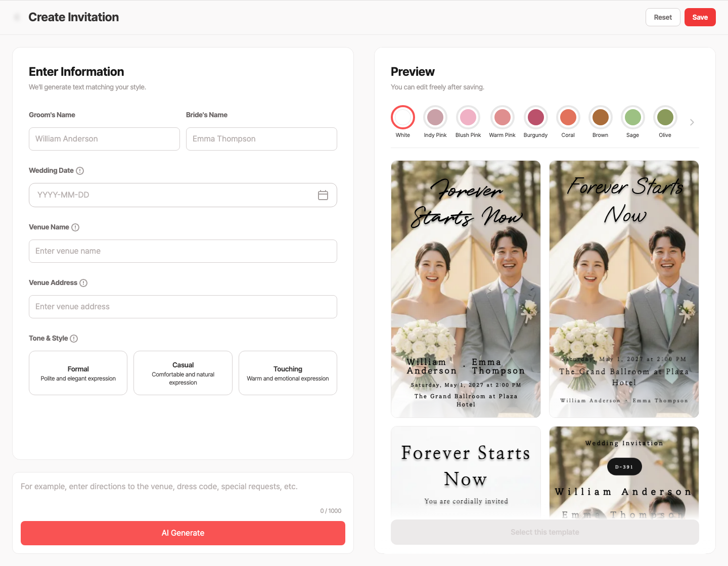Click the Preview heading
Image resolution: width=728 pixels, height=566 pixels.
tap(413, 72)
